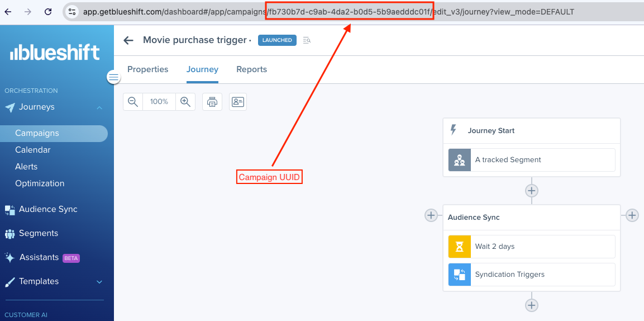The width and height of the screenshot is (644, 321).
Task: Collapse sidebar with the hamburger toggle
Action: click(114, 77)
